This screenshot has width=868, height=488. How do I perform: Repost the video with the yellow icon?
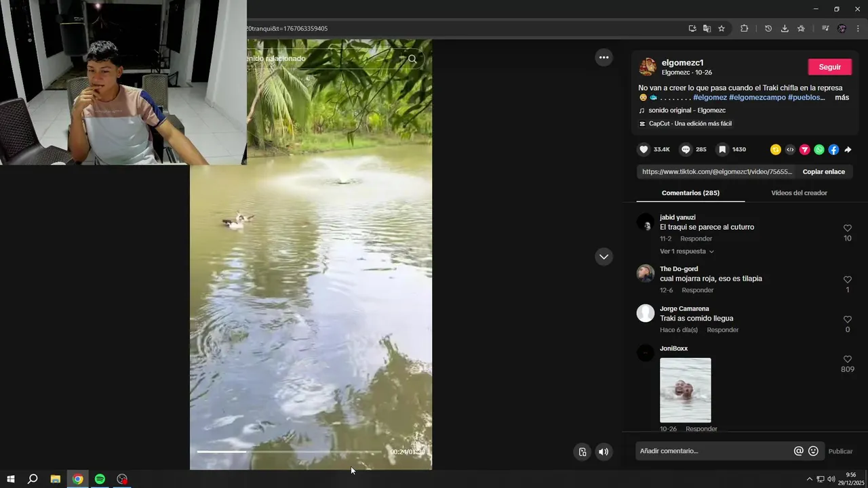776,150
